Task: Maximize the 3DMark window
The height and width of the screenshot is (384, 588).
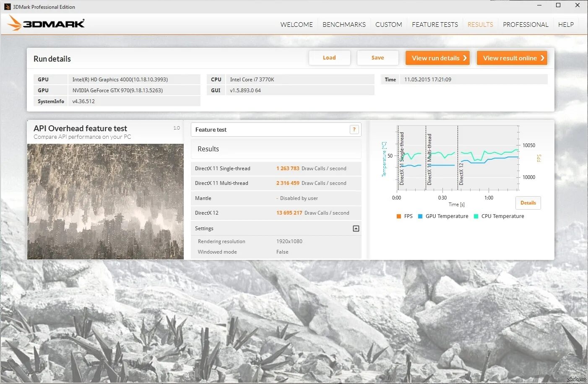Action: click(x=558, y=5)
